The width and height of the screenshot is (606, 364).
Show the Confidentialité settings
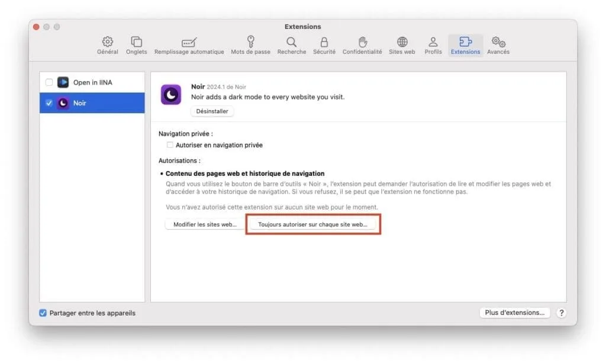pos(362,45)
